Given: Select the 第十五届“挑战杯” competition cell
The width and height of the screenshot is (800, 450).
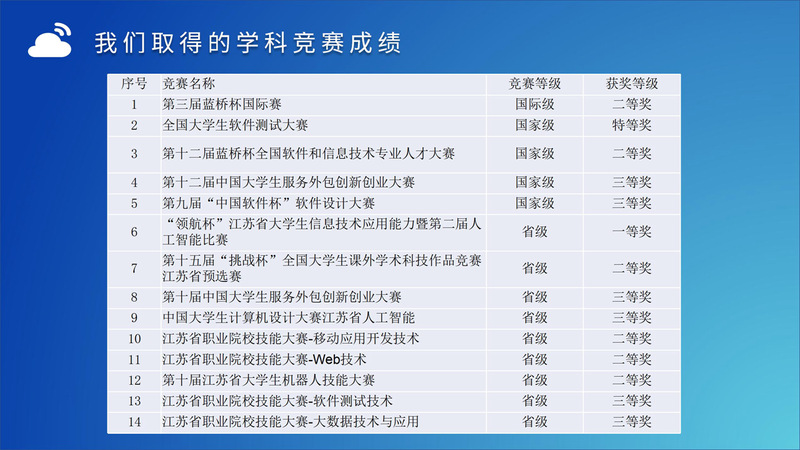Looking at the screenshot, I should (x=322, y=268).
